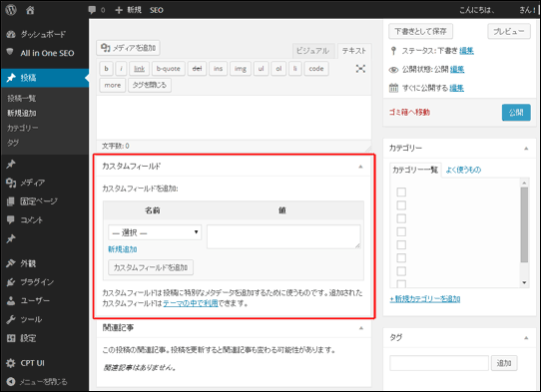Image resolution: width=541 pixels, height=392 pixels.
Task: Visit site via home icon
Action: (30, 10)
